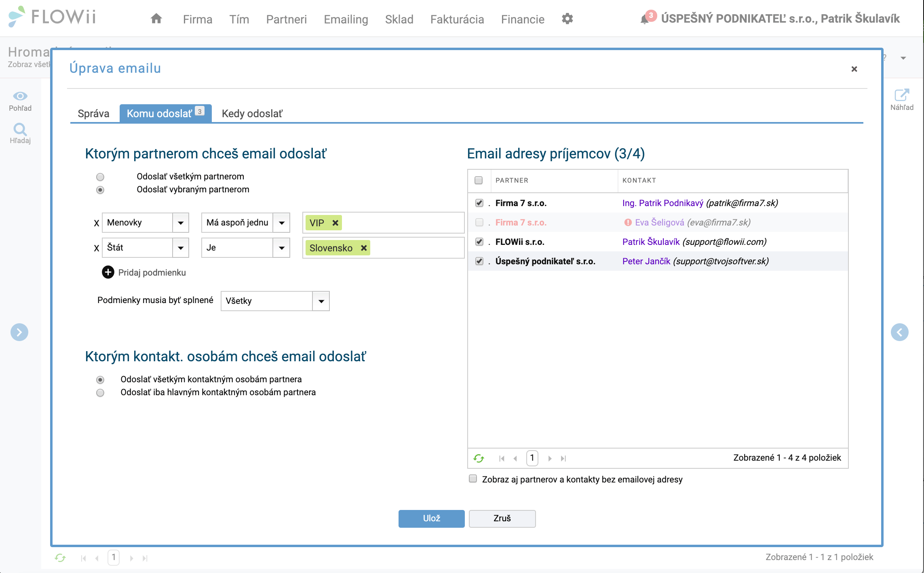Click page number input field

coord(532,457)
